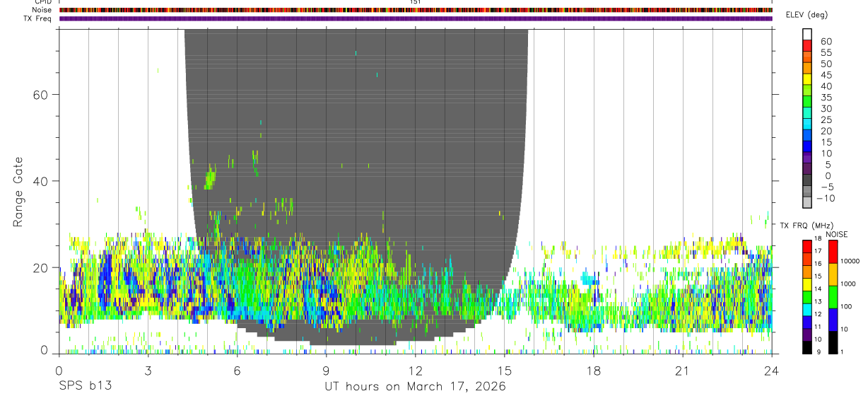The width and height of the screenshot is (868, 401).
Task: Click the Noise color strip above the plot
Action: 416,10
